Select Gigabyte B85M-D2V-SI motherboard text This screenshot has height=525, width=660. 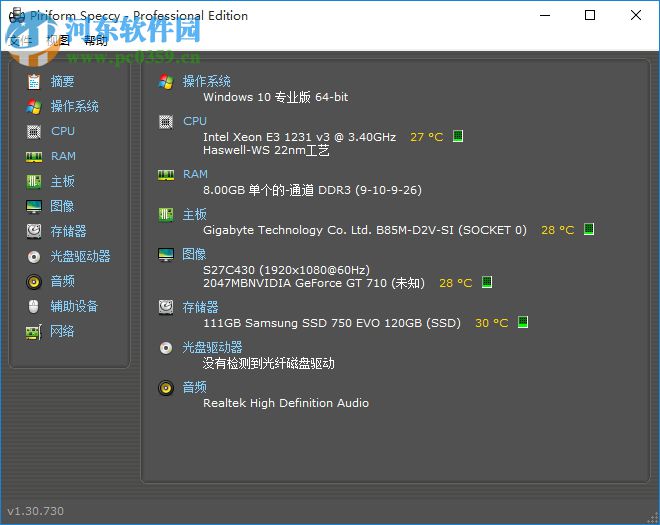coord(365,230)
